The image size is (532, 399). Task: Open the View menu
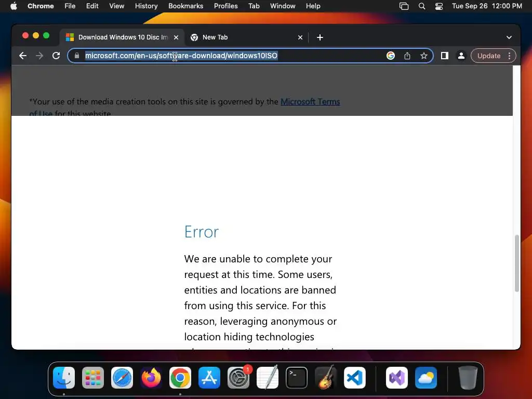point(117,6)
